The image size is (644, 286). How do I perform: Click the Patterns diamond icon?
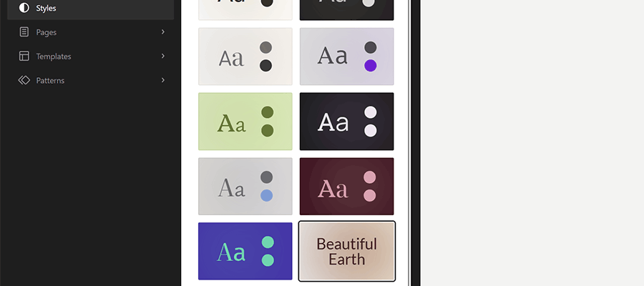pos(24,81)
